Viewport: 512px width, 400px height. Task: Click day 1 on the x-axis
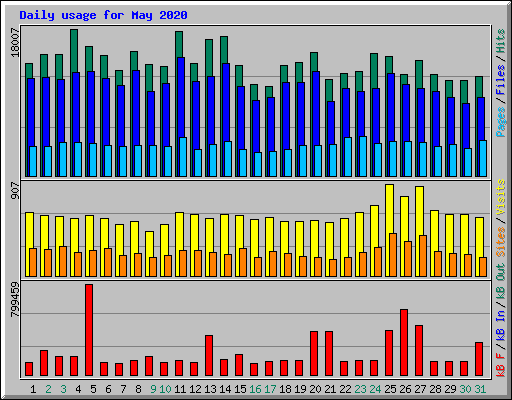tap(33, 389)
